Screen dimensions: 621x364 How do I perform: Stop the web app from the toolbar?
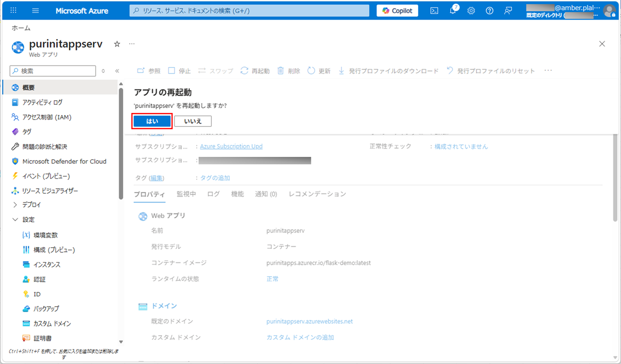(179, 71)
